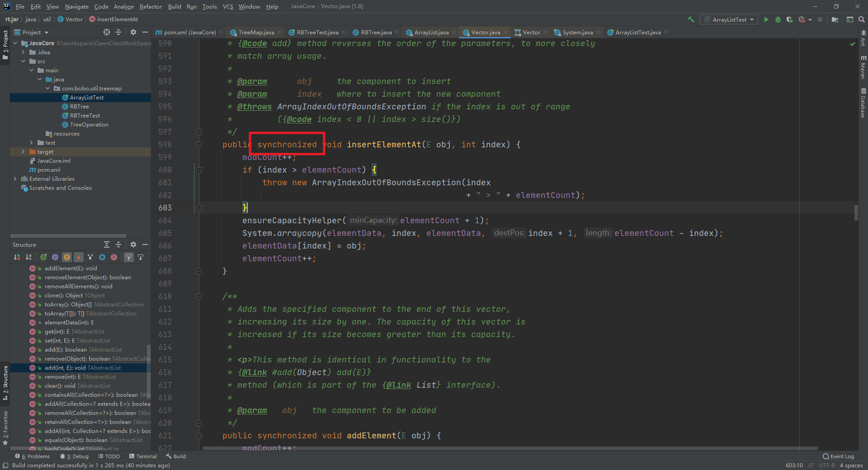
Task: Expand External Libraries node
Action: click(15, 179)
